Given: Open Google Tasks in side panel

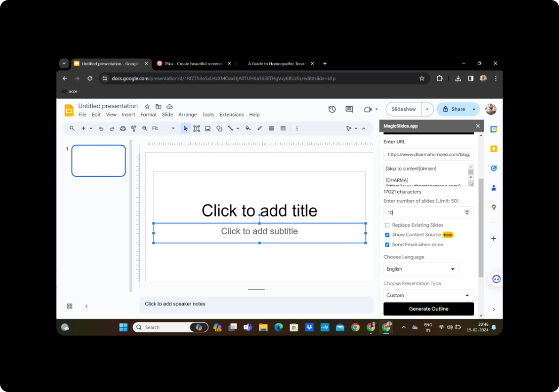Looking at the screenshot, I should point(494,168).
